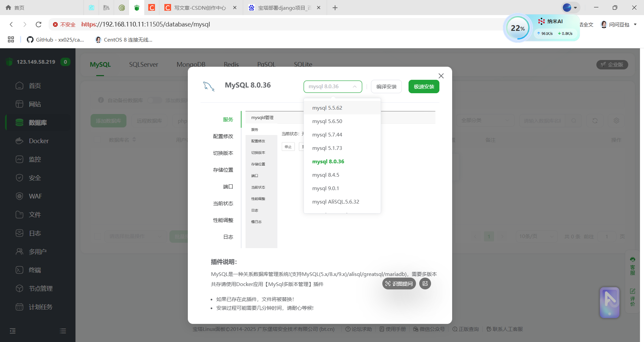Select 端口 in dialog menu

(x=228, y=186)
